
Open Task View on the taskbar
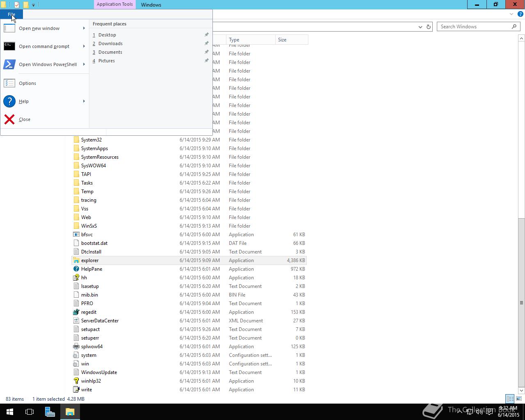(30, 412)
